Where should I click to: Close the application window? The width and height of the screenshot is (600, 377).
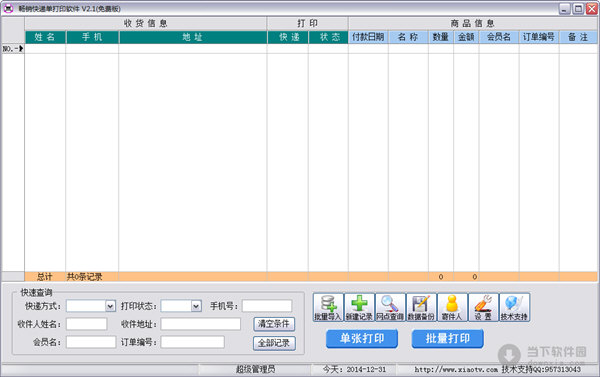pos(592,9)
